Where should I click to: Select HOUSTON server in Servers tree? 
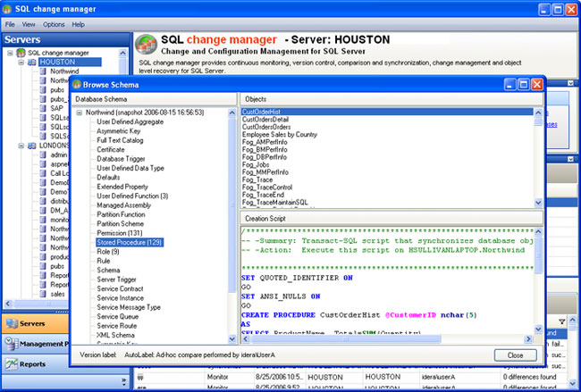point(70,63)
